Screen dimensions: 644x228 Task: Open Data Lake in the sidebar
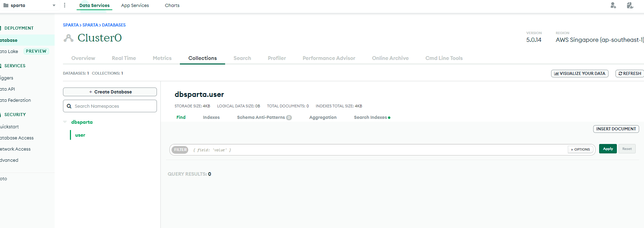[9, 51]
